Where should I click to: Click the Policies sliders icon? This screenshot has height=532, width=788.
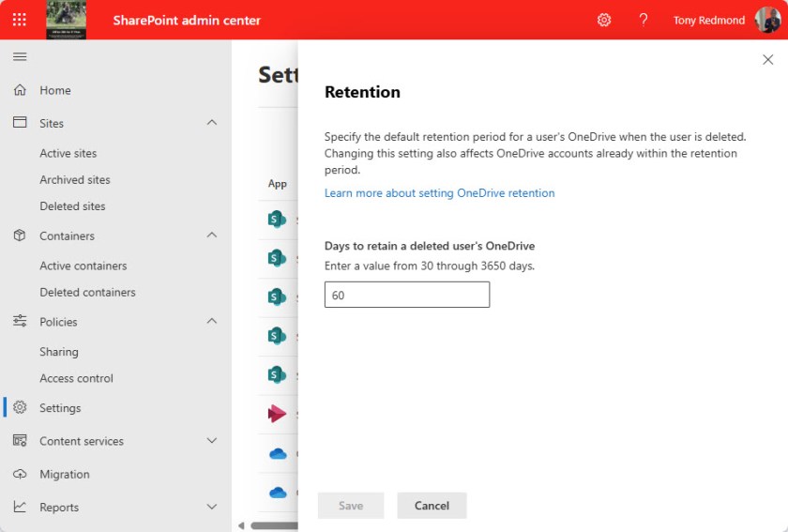(x=20, y=321)
